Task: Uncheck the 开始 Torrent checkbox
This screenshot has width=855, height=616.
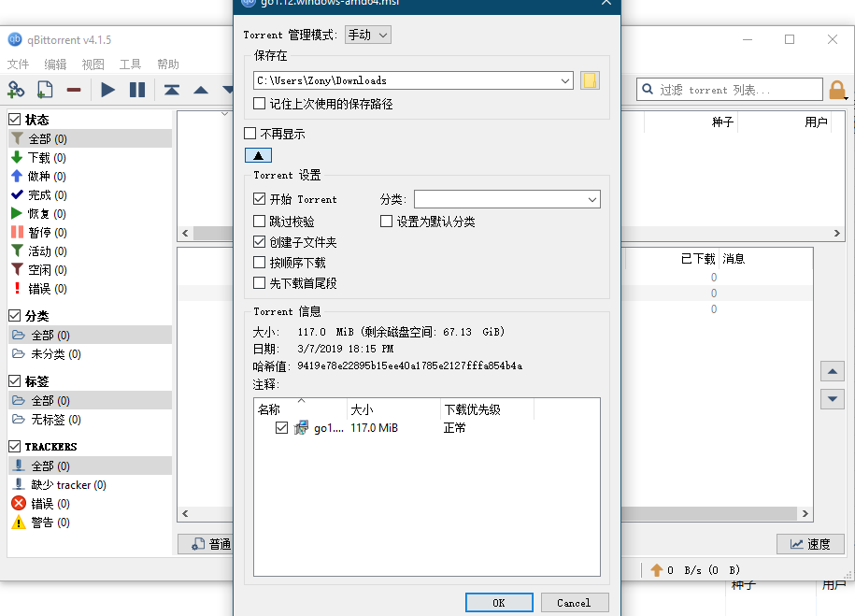Action: (260, 199)
